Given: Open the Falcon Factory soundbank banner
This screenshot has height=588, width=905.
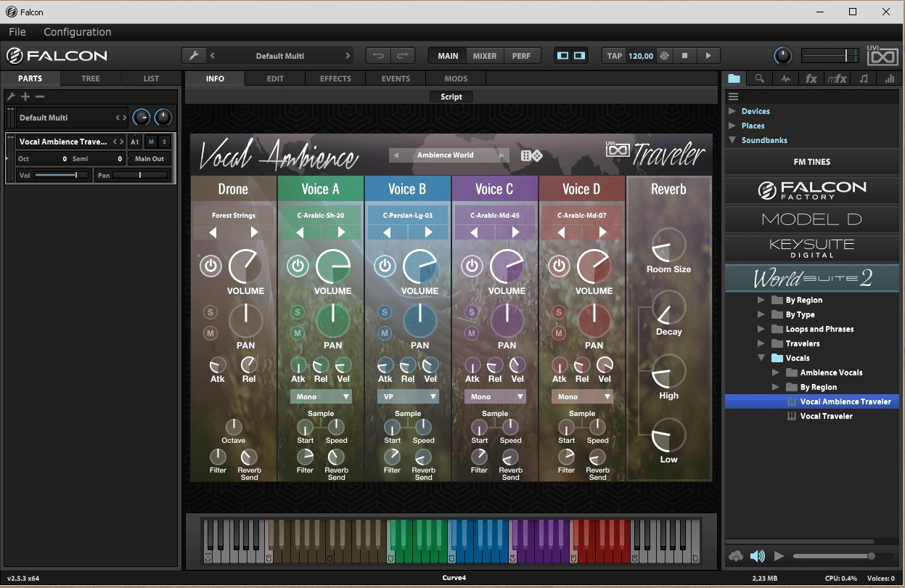Looking at the screenshot, I should tap(812, 190).
